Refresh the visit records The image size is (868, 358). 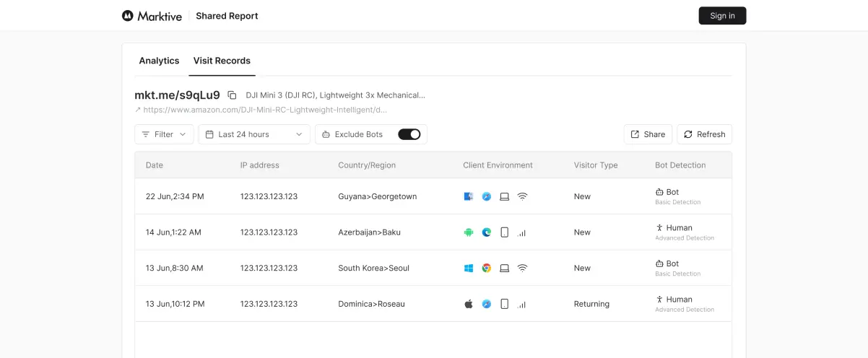[704, 134]
